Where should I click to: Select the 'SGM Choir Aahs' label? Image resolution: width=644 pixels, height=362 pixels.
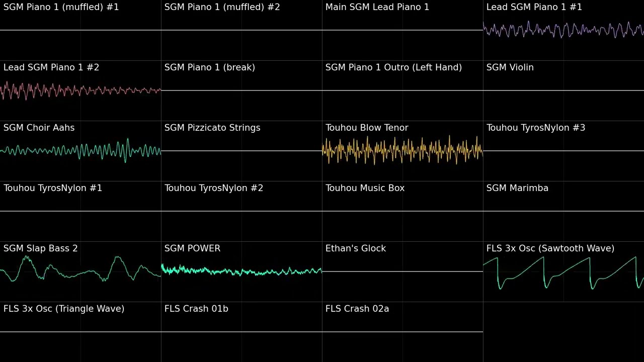click(39, 128)
